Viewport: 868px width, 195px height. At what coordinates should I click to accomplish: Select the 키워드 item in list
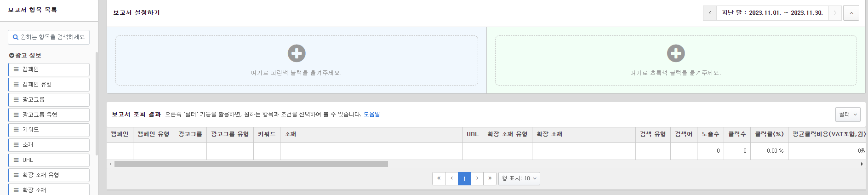pos(49,130)
